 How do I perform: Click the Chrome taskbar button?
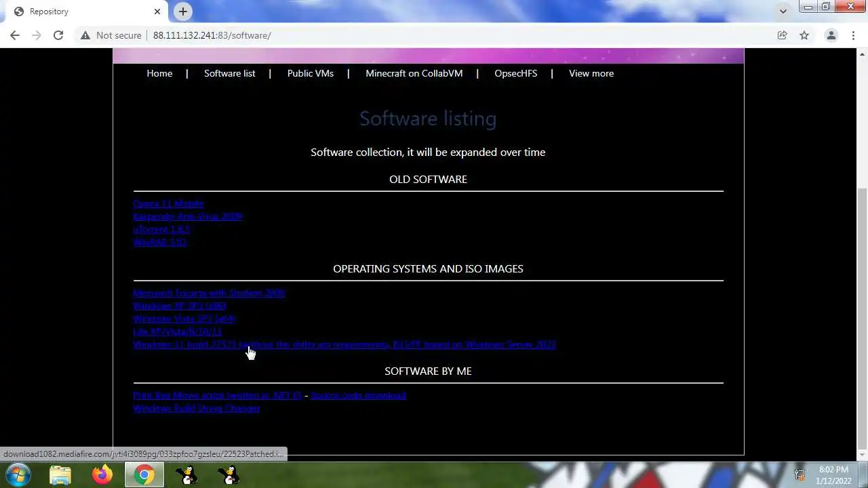point(144,475)
